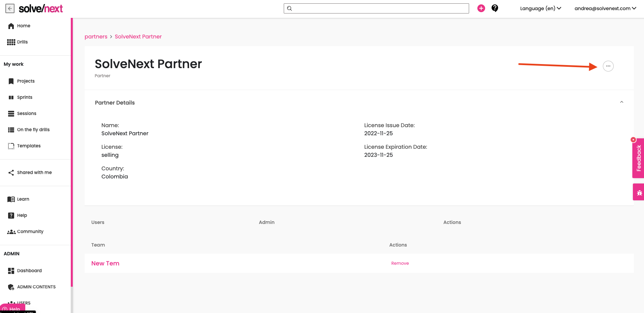Click the Home house icon

11,26
